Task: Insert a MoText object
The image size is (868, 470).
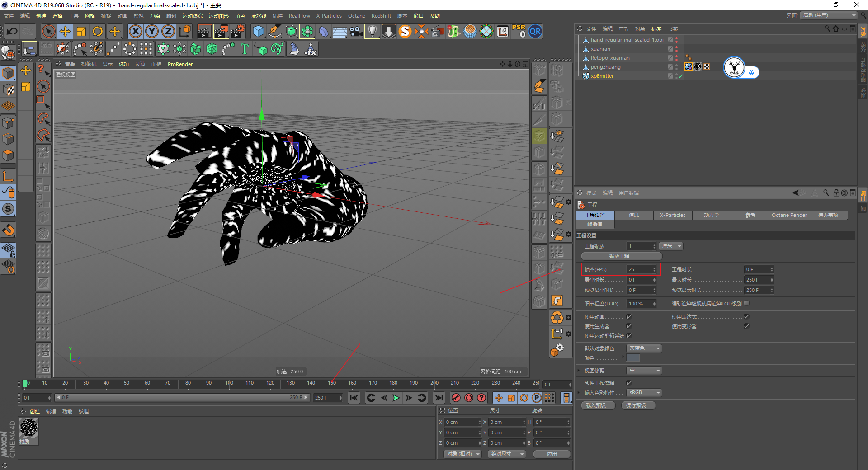Action: (x=245, y=49)
